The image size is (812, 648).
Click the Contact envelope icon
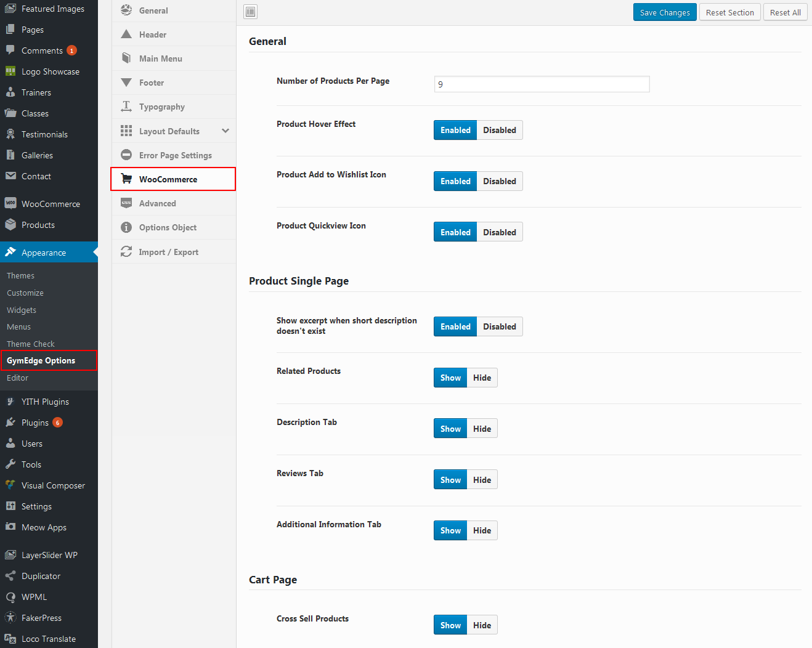10,176
